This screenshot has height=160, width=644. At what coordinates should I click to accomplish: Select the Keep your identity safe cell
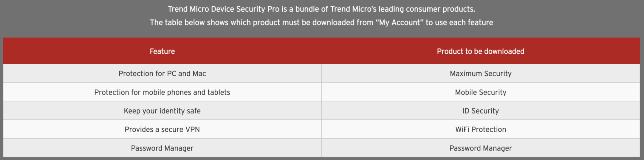[162, 111]
